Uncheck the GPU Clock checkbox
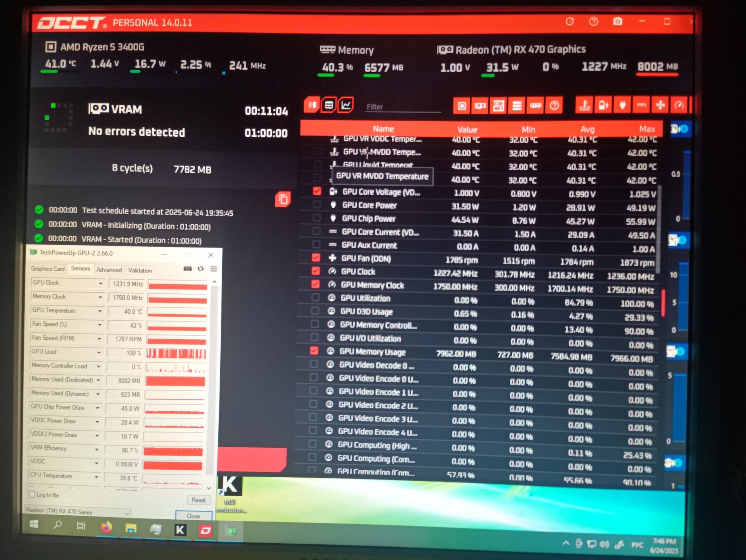The image size is (746, 560). (315, 271)
